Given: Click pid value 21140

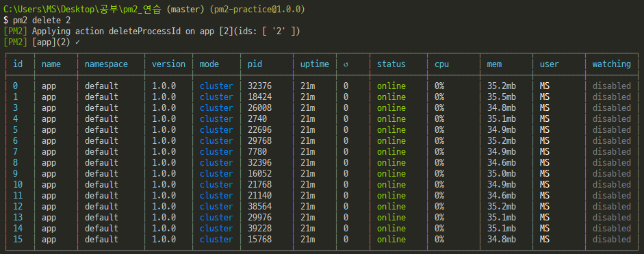Looking at the screenshot, I should click(x=259, y=195).
